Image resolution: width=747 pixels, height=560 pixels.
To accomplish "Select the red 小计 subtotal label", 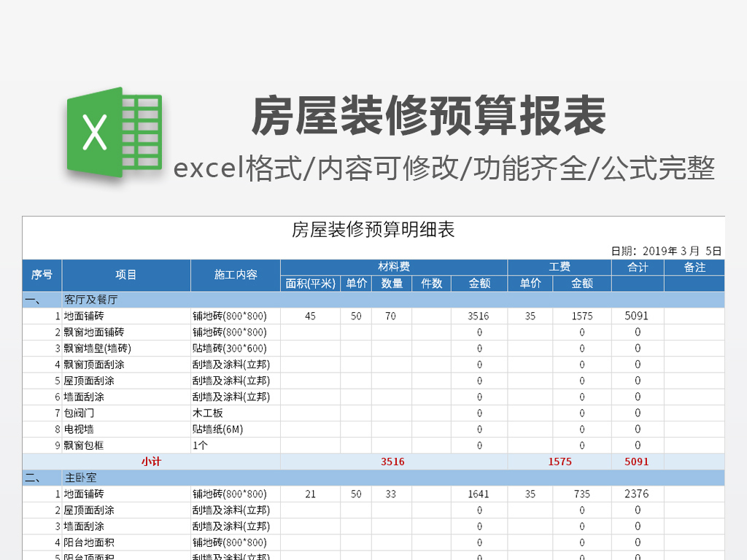I will pos(151,462).
